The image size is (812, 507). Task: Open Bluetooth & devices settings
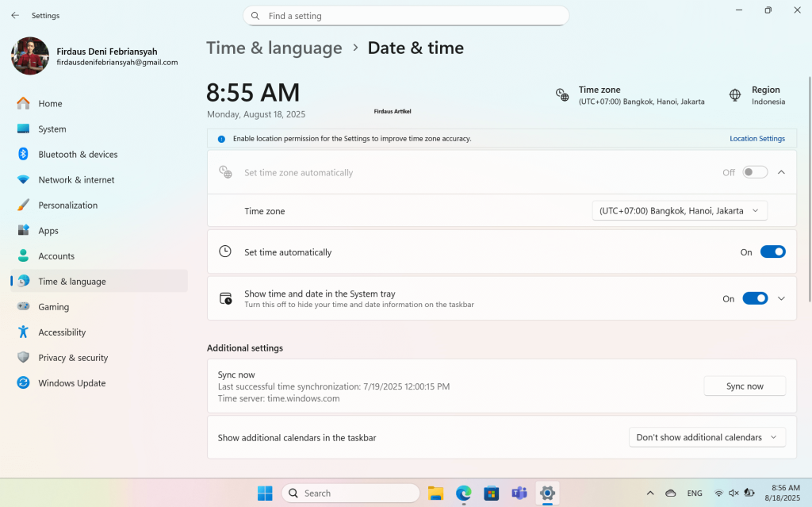coord(78,155)
